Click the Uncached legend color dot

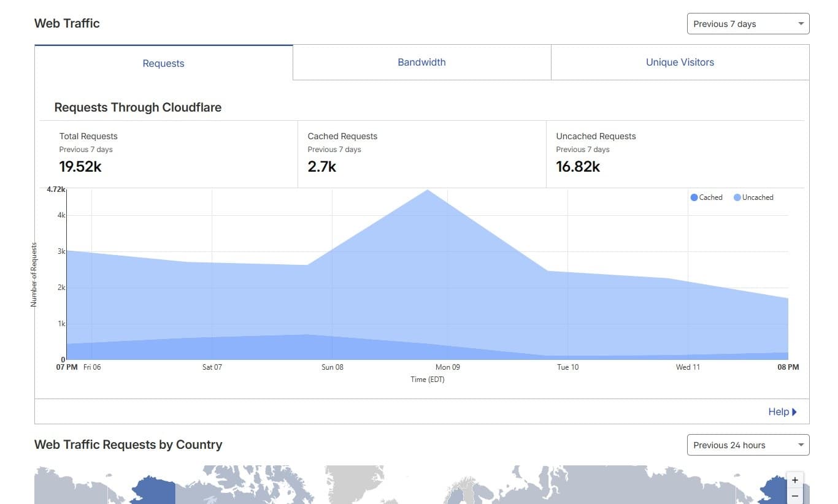[737, 197]
